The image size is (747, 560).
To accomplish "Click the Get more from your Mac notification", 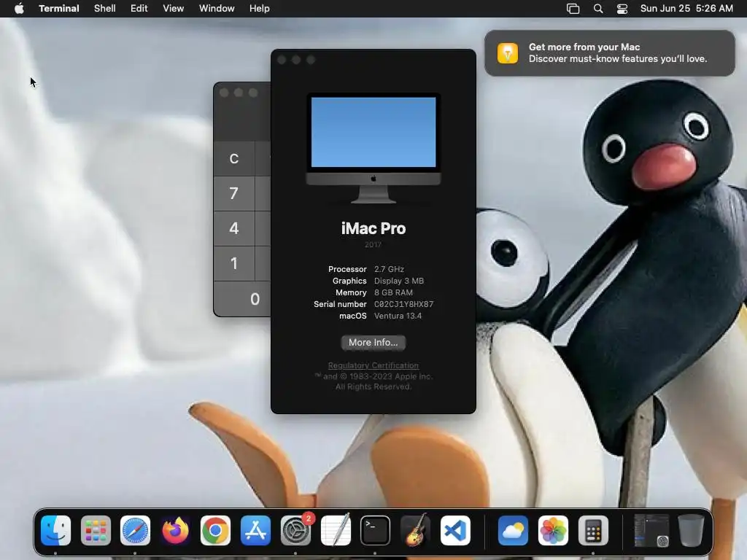I will (610, 52).
